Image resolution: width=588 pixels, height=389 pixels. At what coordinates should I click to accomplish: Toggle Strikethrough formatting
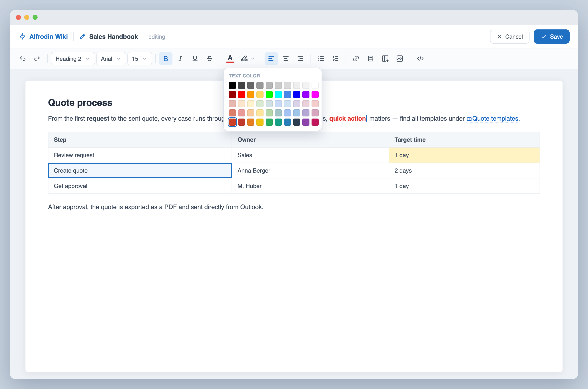209,59
